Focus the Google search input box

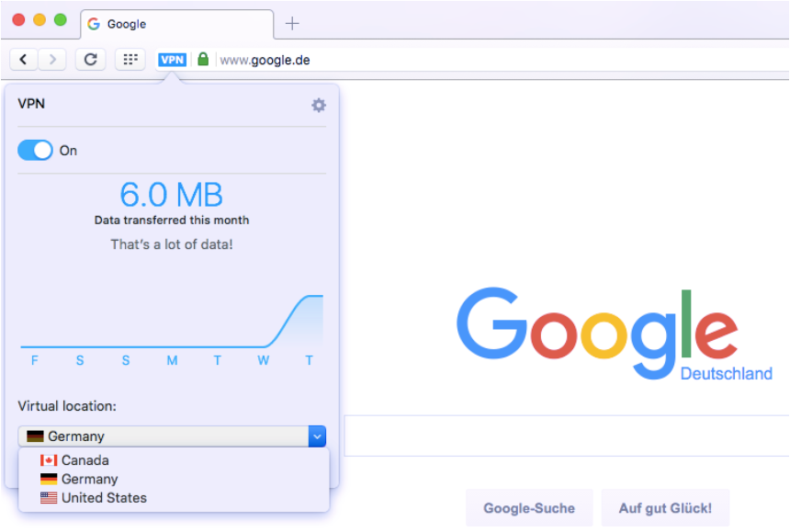pos(567,436)
